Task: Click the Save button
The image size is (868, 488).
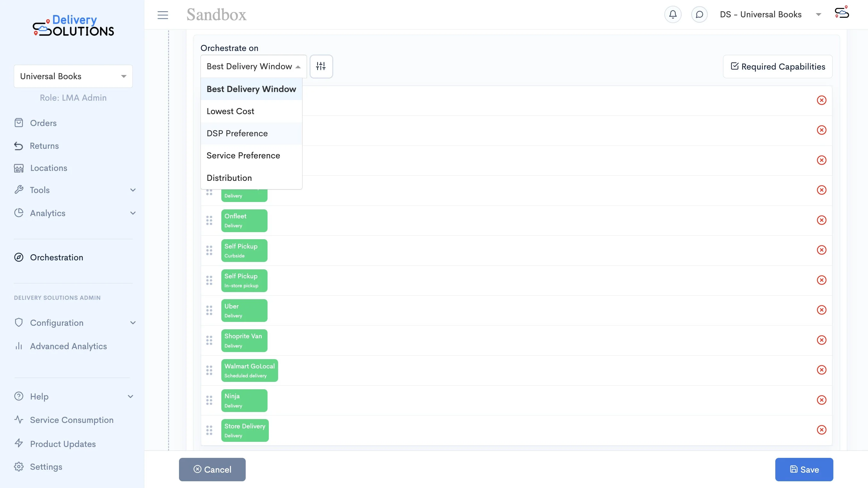Action: (x=804, y=470)
